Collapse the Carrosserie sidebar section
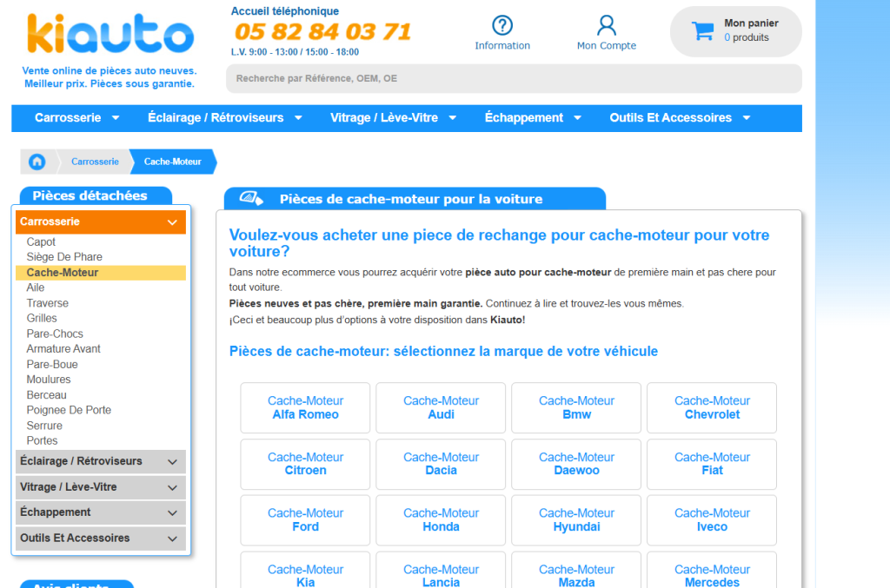890x588 pixels. click(x=101, y=221)
